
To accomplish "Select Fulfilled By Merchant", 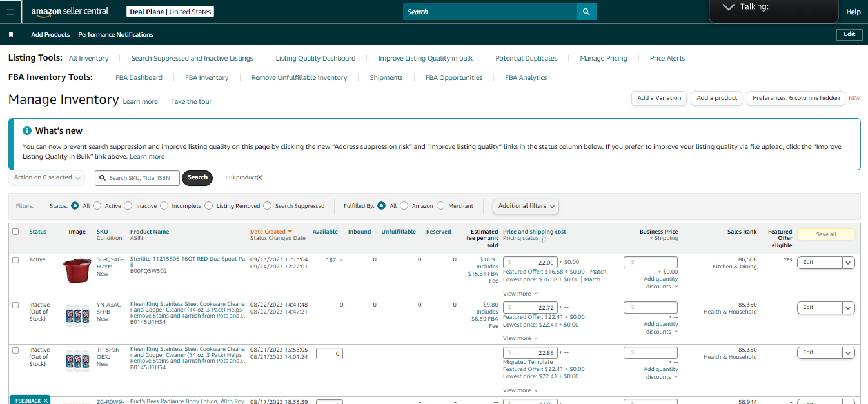I will 441,206.
